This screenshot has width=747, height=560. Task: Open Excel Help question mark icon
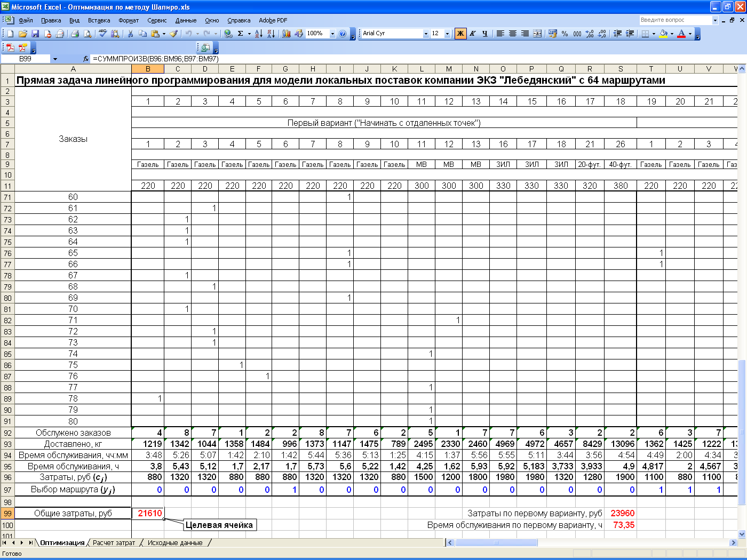tap(343, 34)
